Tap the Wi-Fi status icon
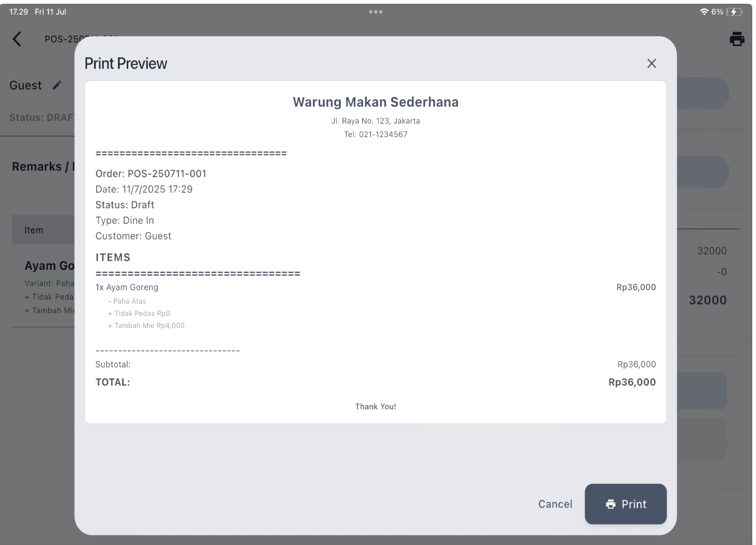Image resolution: width=756 pixels, height=545 pixels. click(x=703, y=12)
